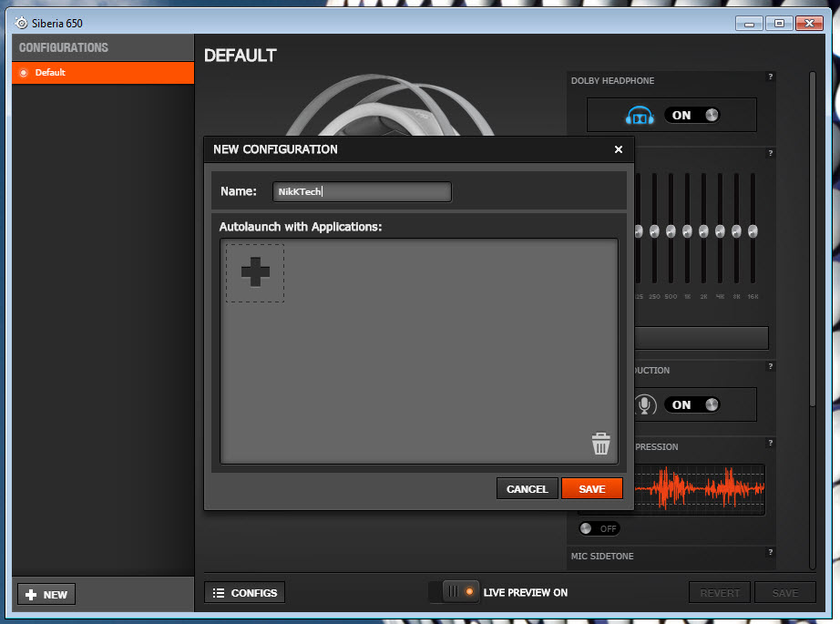Viewport: 840px width, 624px height.
Task: Click the SteelSeries logo icon in the title bar
Action: pos(22,23)
